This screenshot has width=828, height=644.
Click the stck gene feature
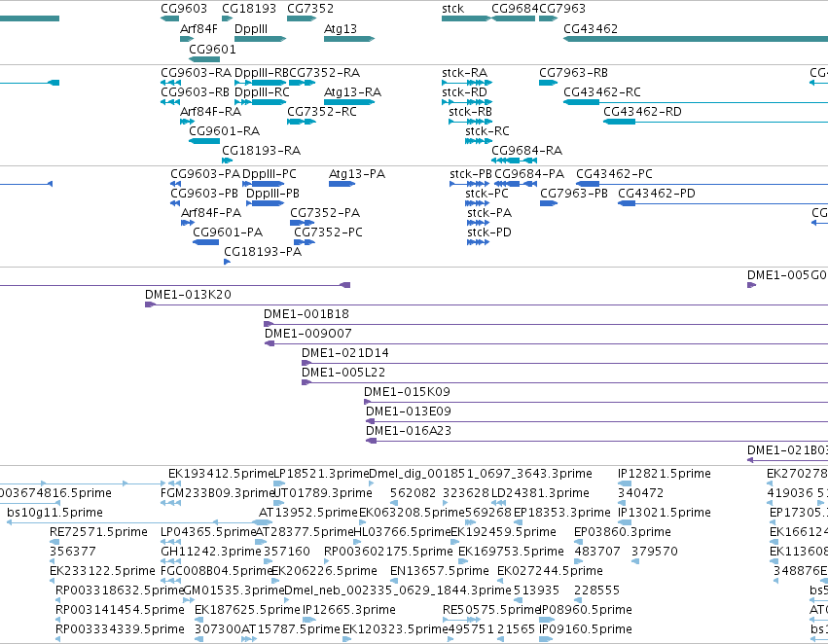tap(467, 18)
